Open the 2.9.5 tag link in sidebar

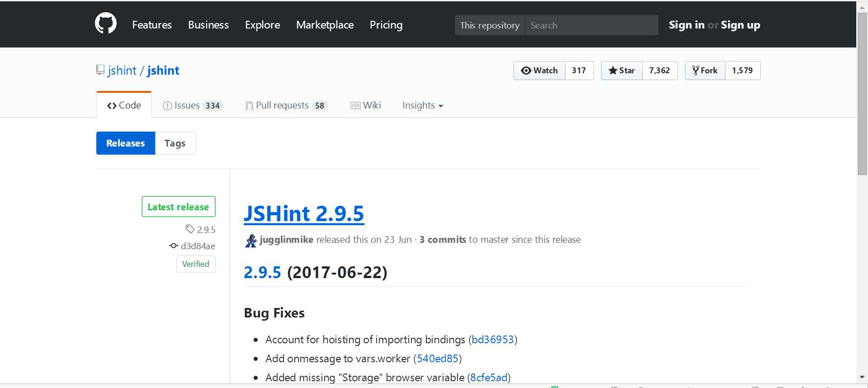[206, 230]
